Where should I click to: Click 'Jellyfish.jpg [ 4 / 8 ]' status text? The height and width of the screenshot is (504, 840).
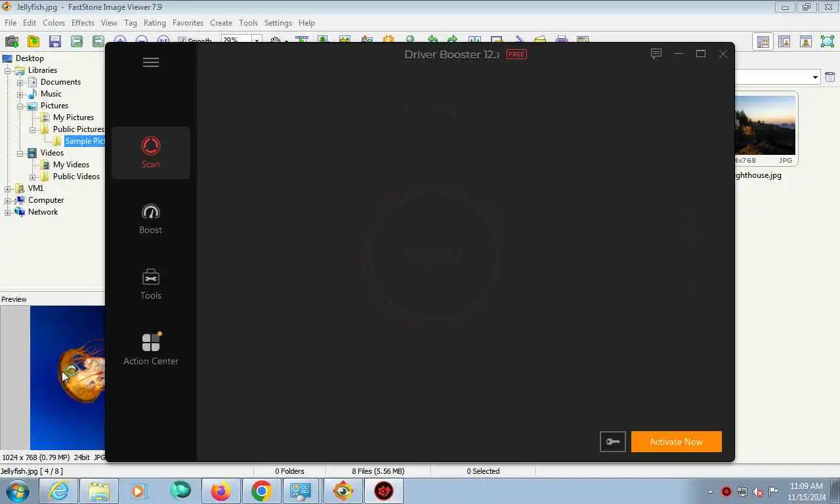[x=31, y=471]
